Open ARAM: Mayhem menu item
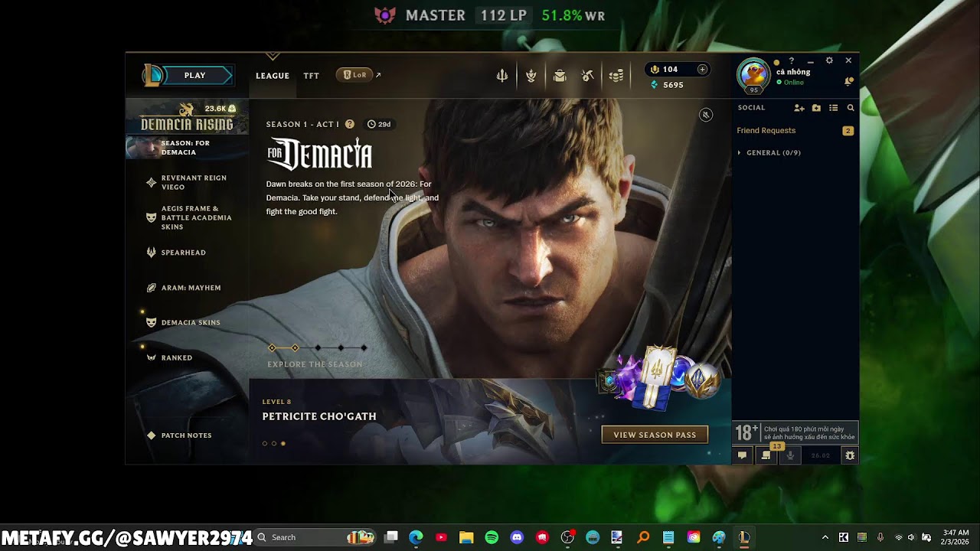Viewport: 980px width, 551px height. coord(184,288)
